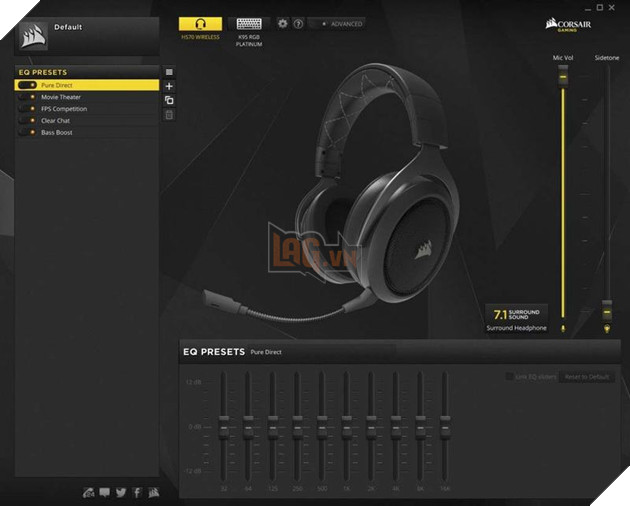This screenshot has width=630, height=506.
Task: Enable the Movie Theater preset switch
Action: click(x=28, y=97)
